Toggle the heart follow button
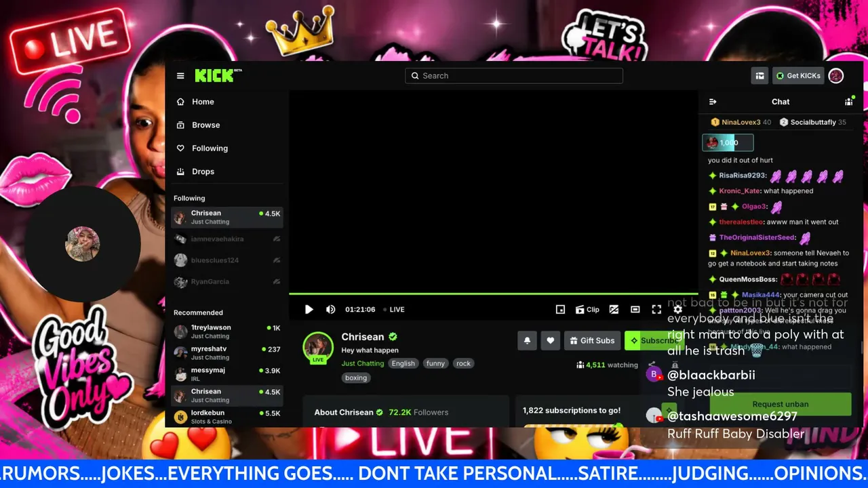Viewport: 868px width, 488px height. point(550,340)
